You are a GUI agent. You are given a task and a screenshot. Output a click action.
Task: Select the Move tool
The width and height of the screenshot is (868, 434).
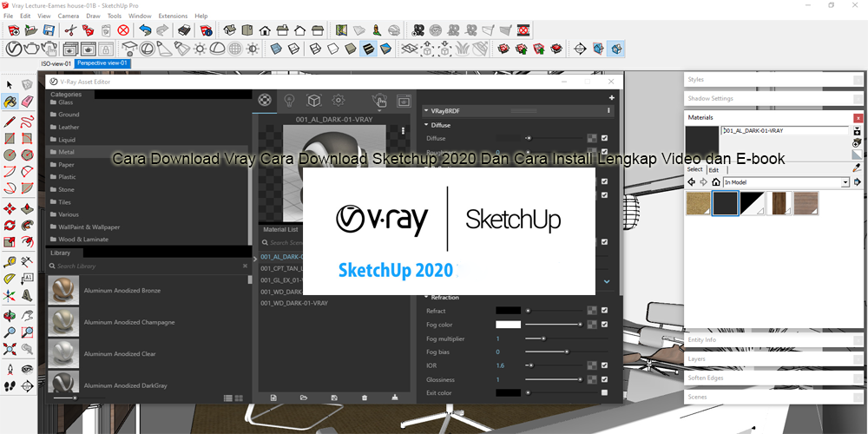point(10,208)
